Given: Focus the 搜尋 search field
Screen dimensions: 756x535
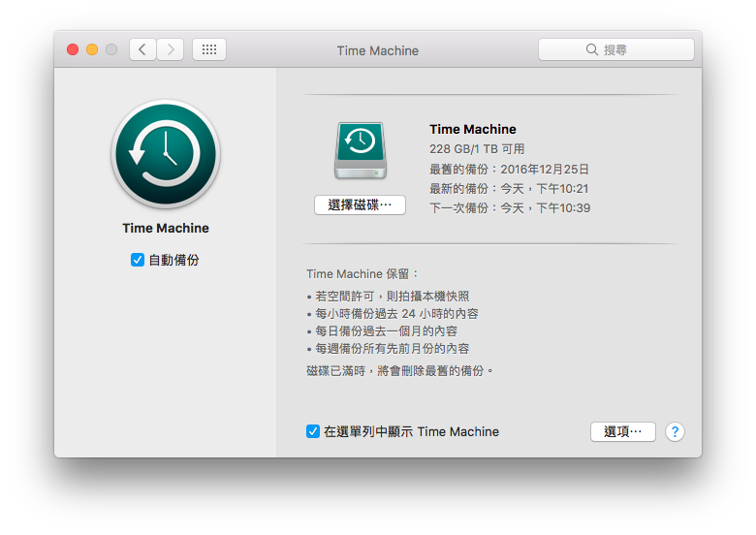Looking at the screenshot, I should point(616,49).
